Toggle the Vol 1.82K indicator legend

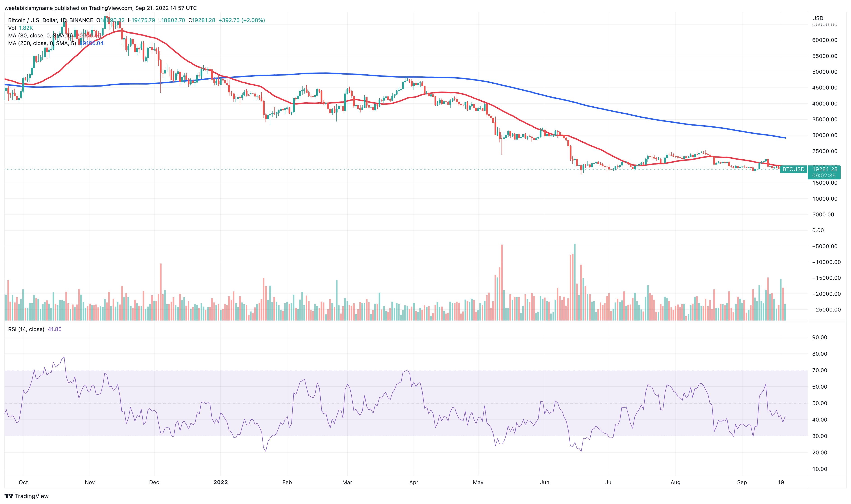(x=21, y=28)
